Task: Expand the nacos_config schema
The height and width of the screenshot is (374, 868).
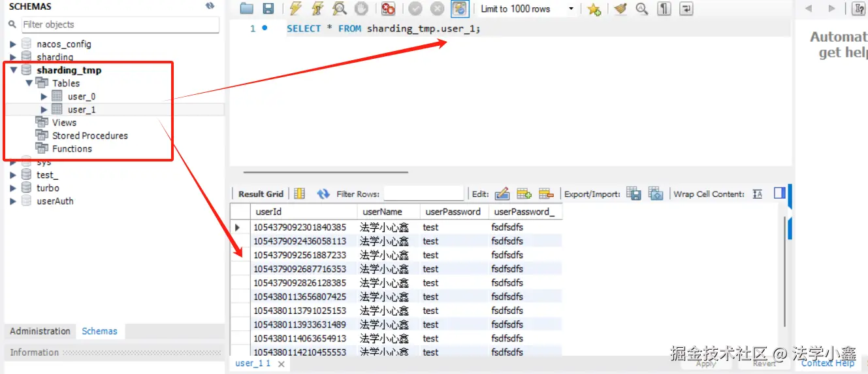Action: pyautogui.click(x=12, y=44)
